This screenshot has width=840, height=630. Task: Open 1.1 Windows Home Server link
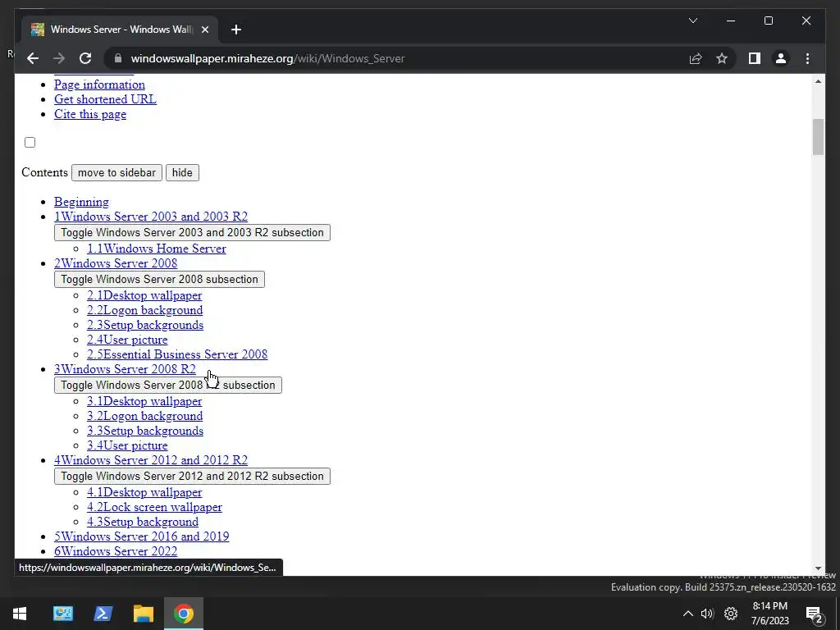pyautogui.click(x=157, y=249)
